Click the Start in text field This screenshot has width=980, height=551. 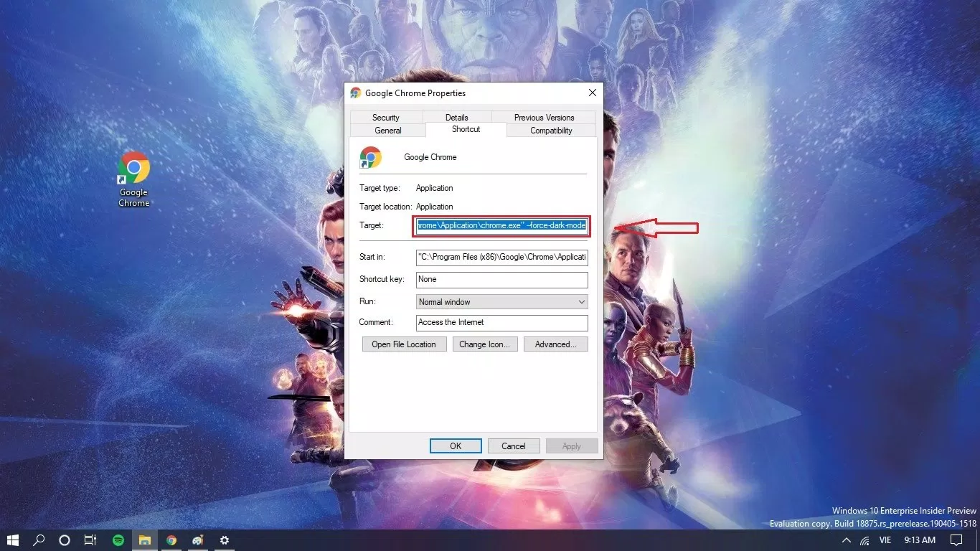click(x=502, y=257)
